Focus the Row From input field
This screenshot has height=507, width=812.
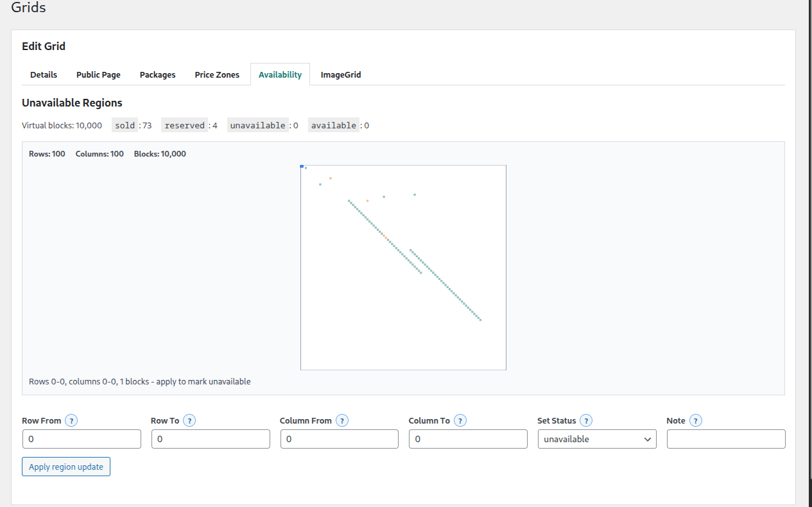click(x=82, y=439)
